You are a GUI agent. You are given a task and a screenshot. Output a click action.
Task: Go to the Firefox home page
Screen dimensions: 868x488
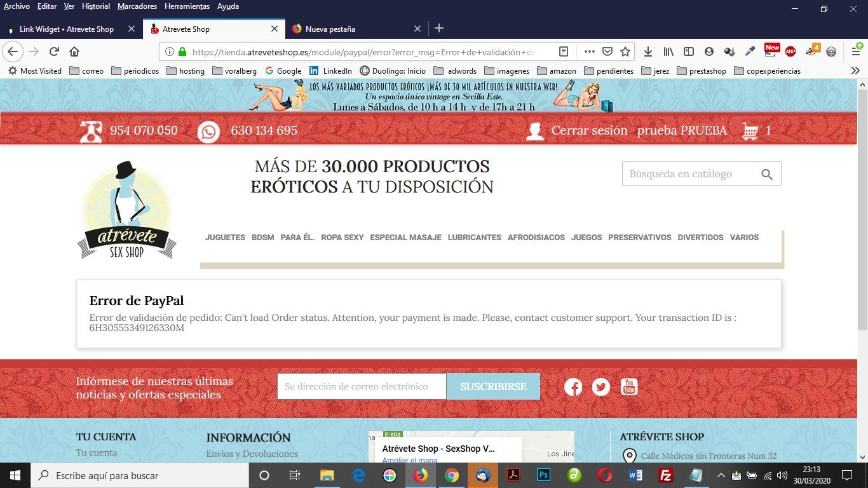point(74,51)
